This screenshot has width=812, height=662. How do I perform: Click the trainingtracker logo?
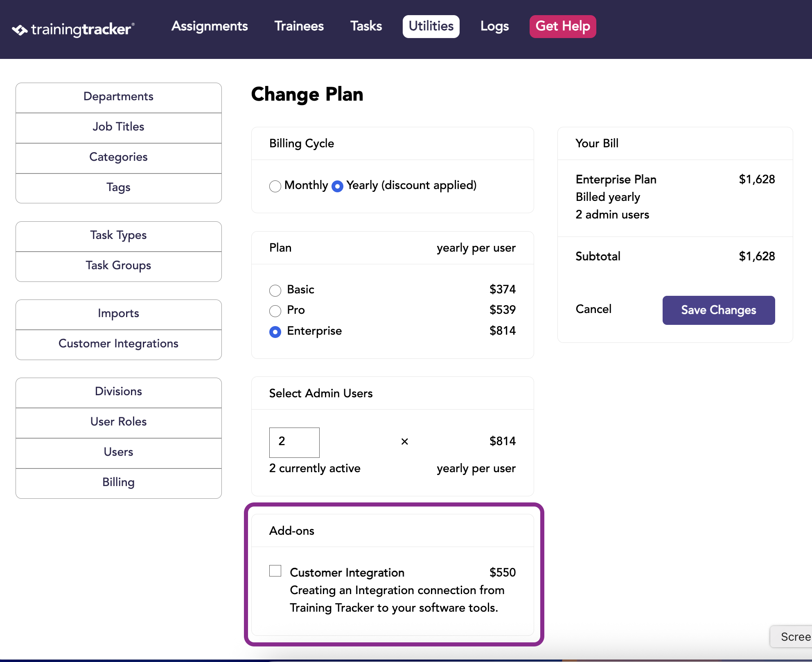[x=73, y=29]
